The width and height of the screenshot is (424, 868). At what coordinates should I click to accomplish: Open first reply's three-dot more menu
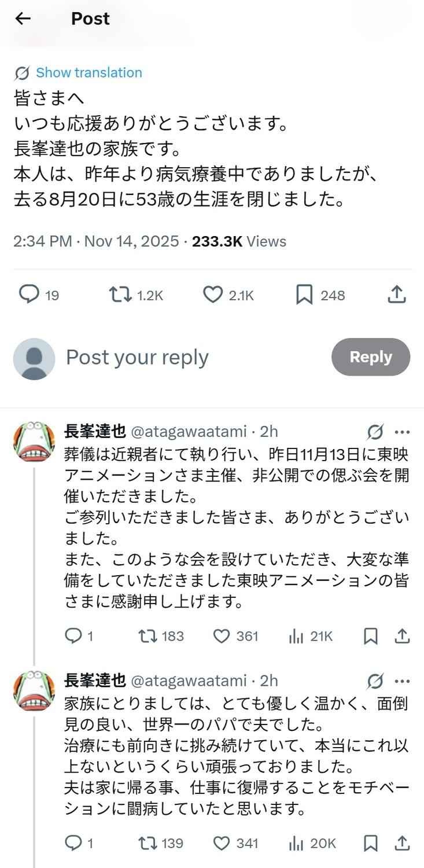pos(402,432)
